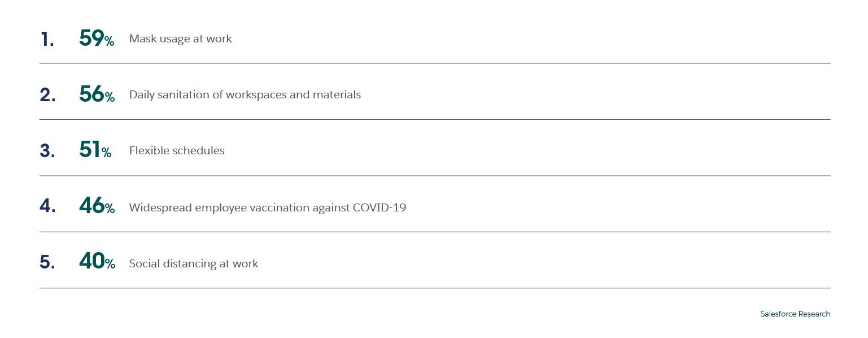
Task: Click the divider line below 'Flexible schedules'
Action: (x=434, y=176)
